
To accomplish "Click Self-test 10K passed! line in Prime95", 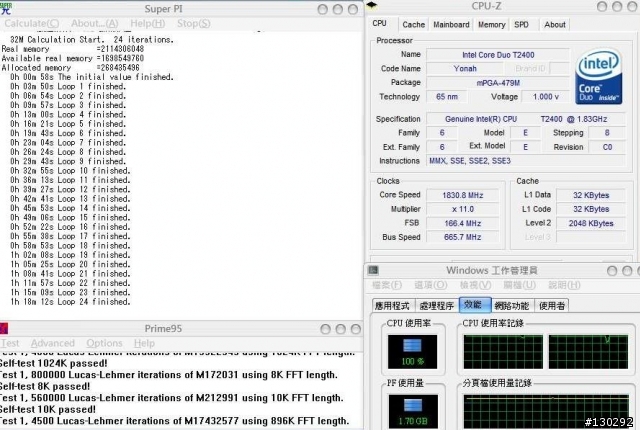I will [x=48, y=409].
